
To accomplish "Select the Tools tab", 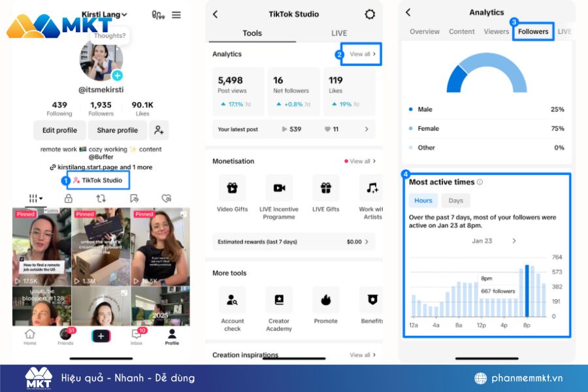I will 252,33.
